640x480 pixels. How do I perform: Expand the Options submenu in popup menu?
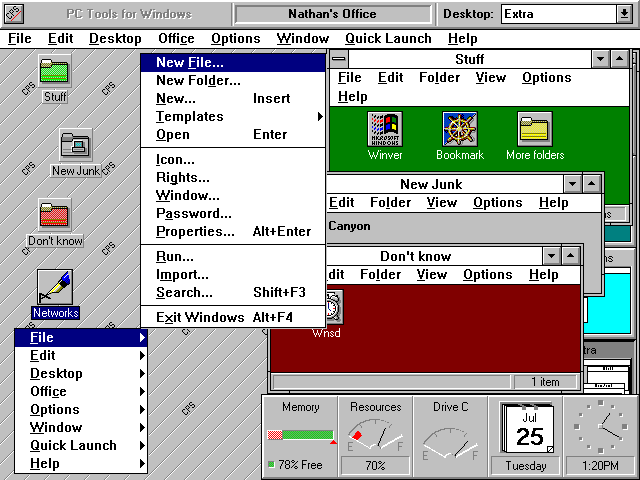81,409
